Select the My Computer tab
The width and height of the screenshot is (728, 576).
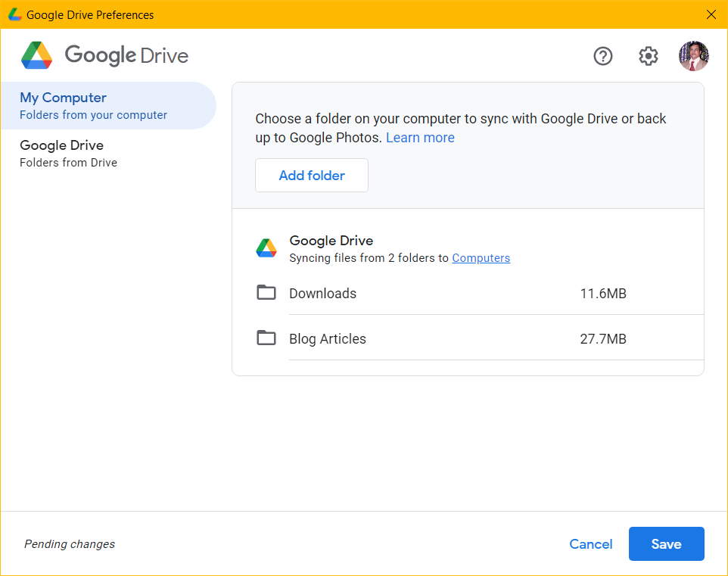pyautogui.click(x=108, y=105)
